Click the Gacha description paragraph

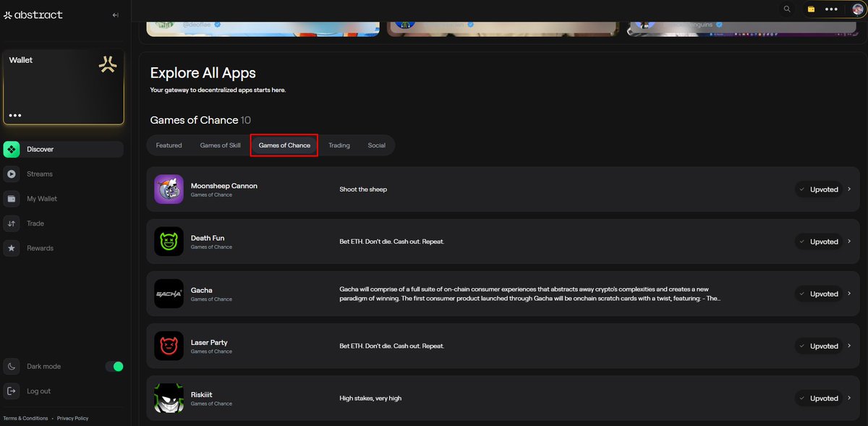pos(530,294)
